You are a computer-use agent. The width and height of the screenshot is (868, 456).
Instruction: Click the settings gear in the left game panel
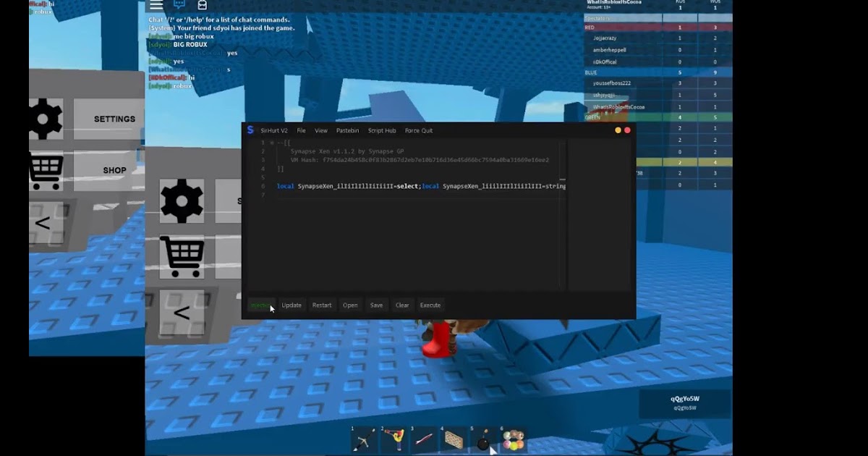tap(44, 119)
